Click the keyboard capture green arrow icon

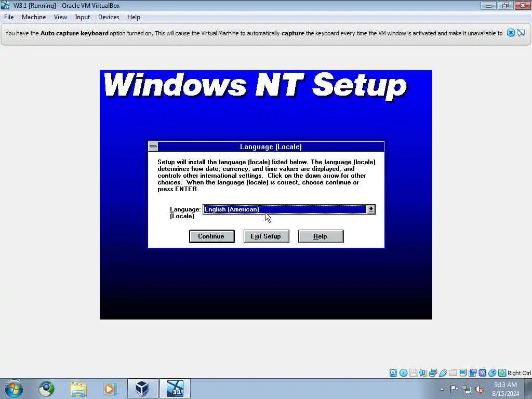click(x=502, y=373)
